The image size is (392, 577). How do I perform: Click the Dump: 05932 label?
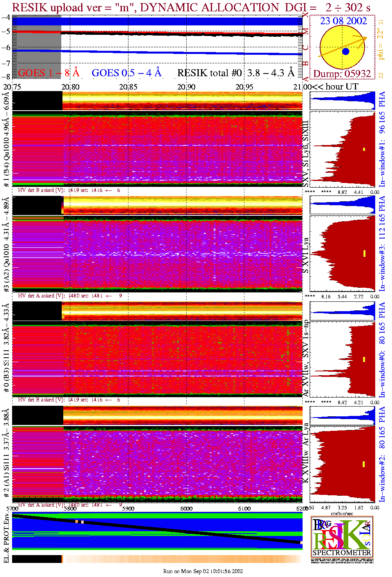click(342, 73)
